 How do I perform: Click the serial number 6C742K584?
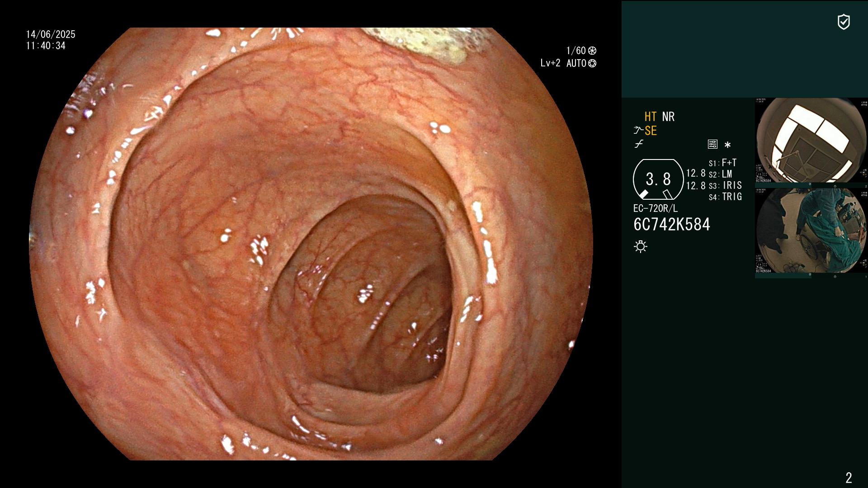click(672, 225)
